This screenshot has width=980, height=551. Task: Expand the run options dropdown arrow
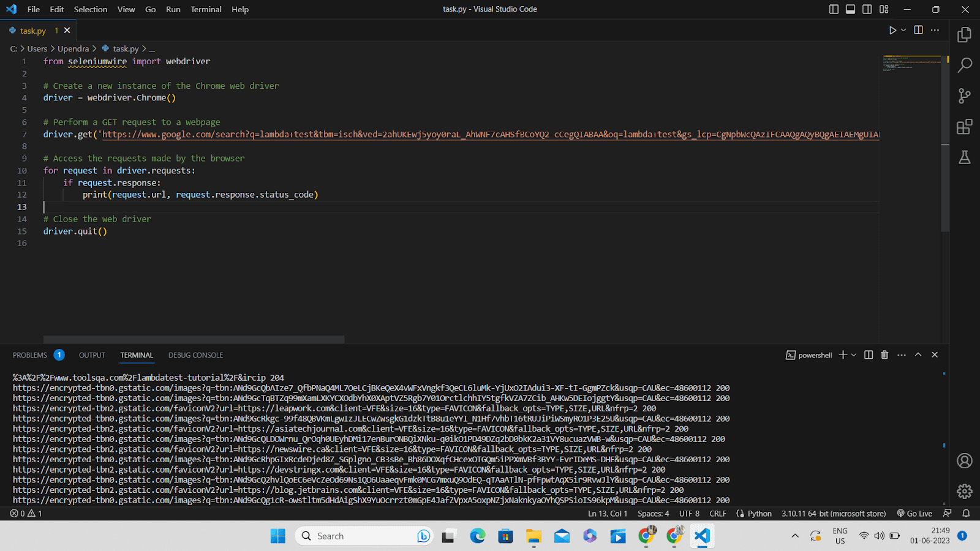coord(903,30)
